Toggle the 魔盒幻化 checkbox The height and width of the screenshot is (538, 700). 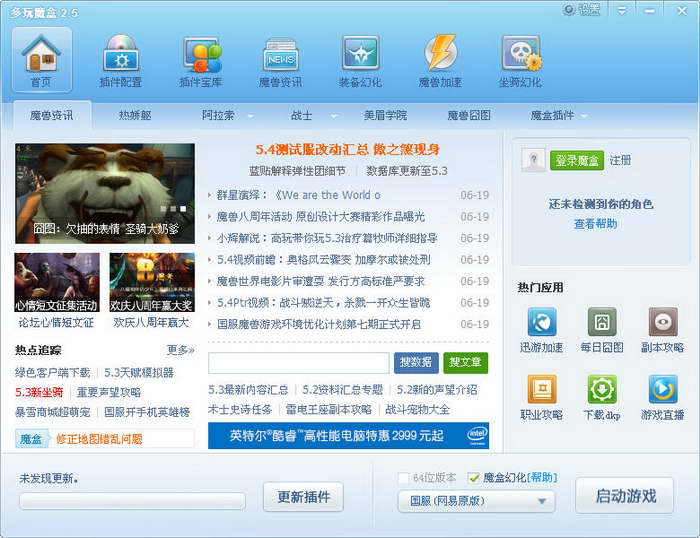pos(474,478)
